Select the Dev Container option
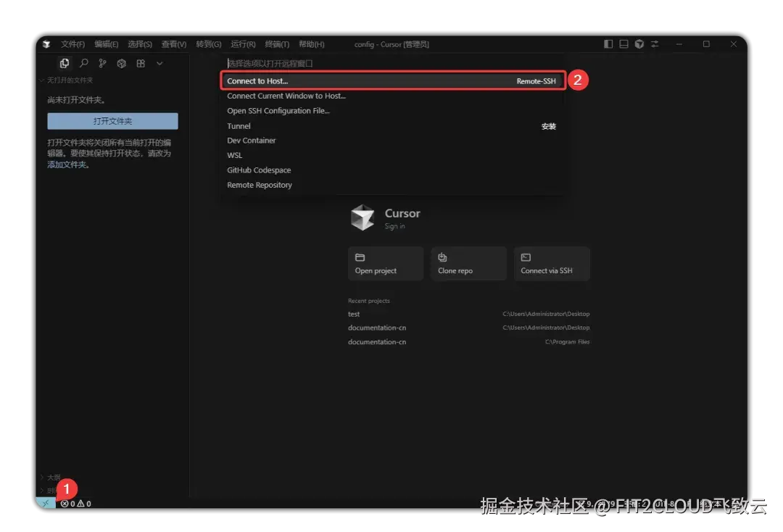Image resolution: width=783 pixels, height=532 pixels. click(393, 141)
